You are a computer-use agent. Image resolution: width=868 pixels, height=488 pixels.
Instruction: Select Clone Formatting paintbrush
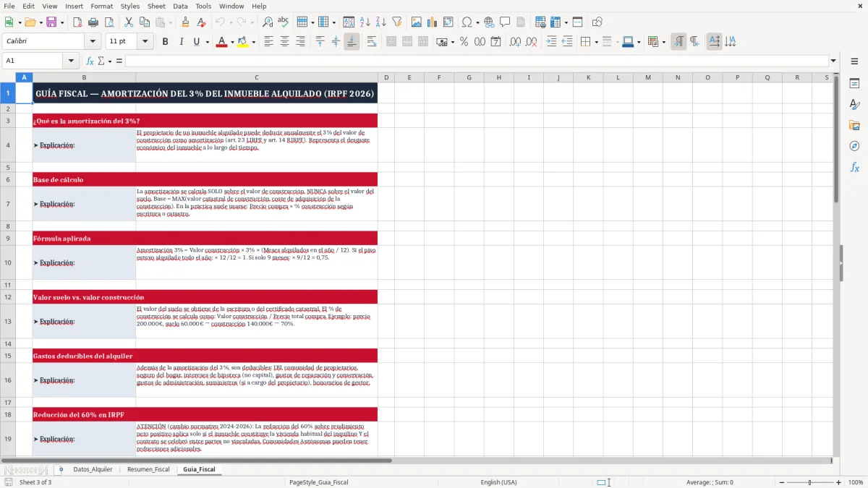[x=185, y=22]
